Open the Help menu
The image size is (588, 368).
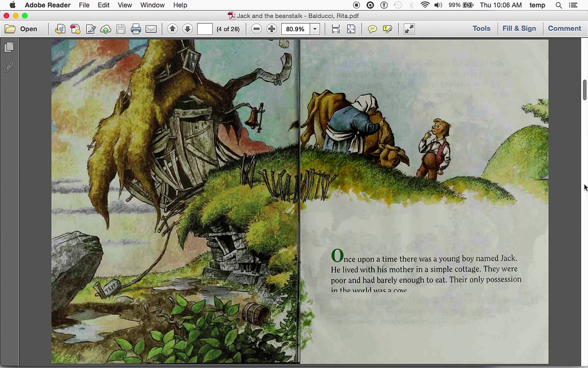click(x=180, y=5)
